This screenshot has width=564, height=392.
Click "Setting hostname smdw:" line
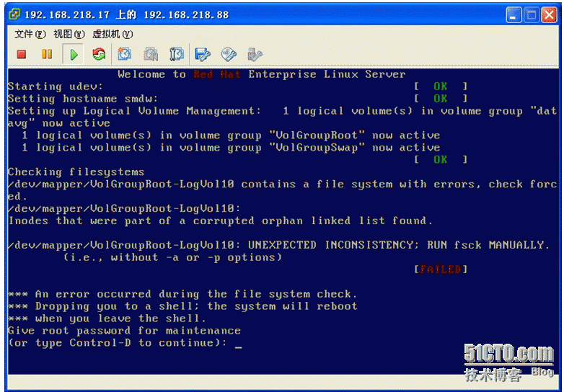tap(83, 99)
